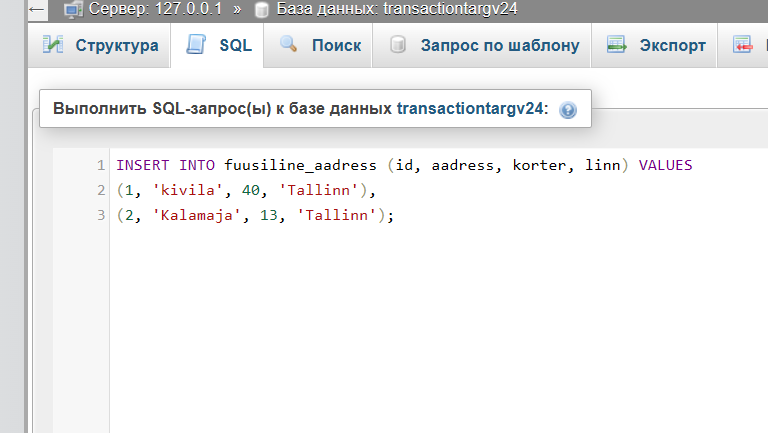
Task: Click line number 1 in the gutter
Action: (100, 165)
